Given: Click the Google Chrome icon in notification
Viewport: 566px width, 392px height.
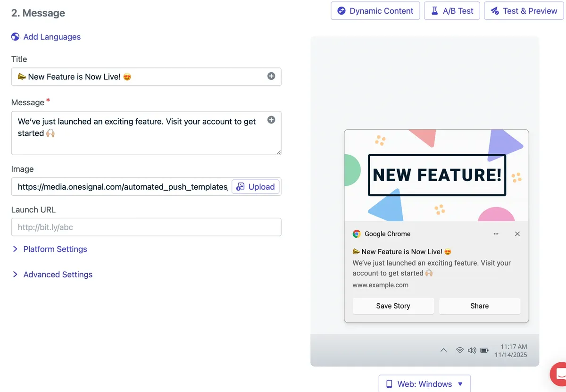Looking at the screenshot, I should pos(357,234).
